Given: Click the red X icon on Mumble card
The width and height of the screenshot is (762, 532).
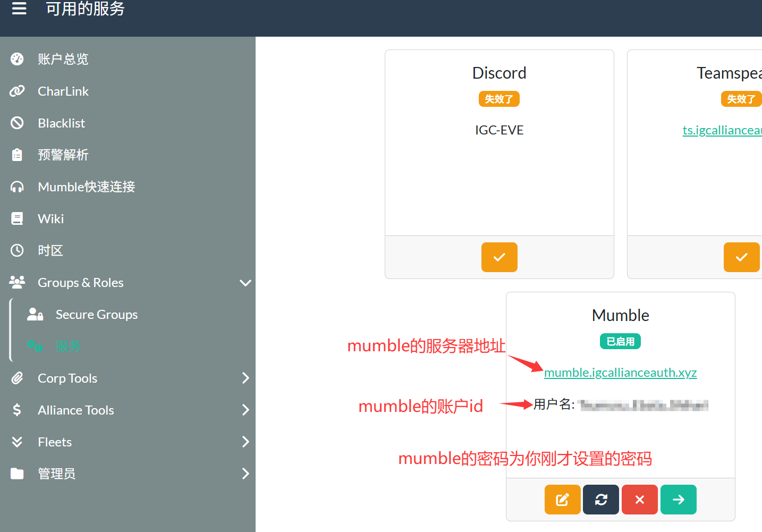Looking at the screenshot, I should (x=640, y=500).
